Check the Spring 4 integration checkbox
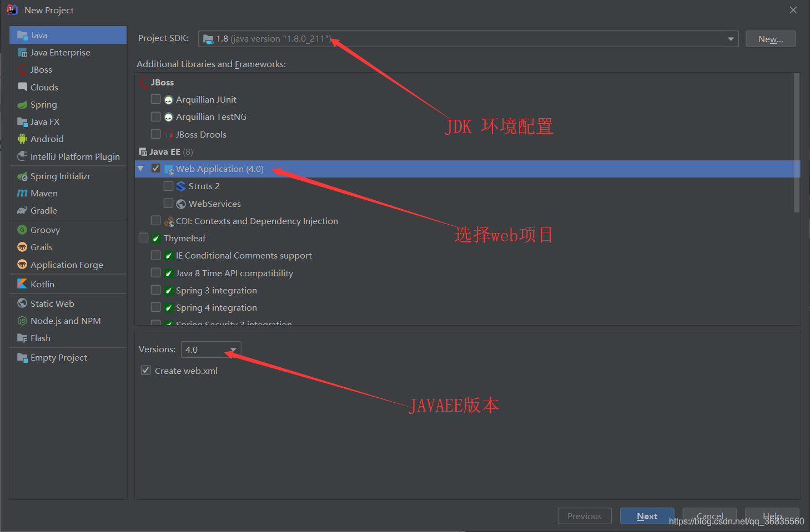 pos(156,307)
